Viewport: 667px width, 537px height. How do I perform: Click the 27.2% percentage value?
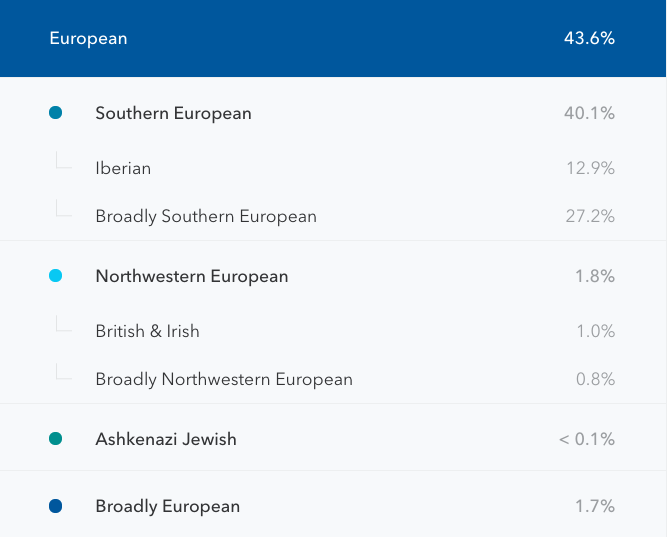[x=590, y=216]
